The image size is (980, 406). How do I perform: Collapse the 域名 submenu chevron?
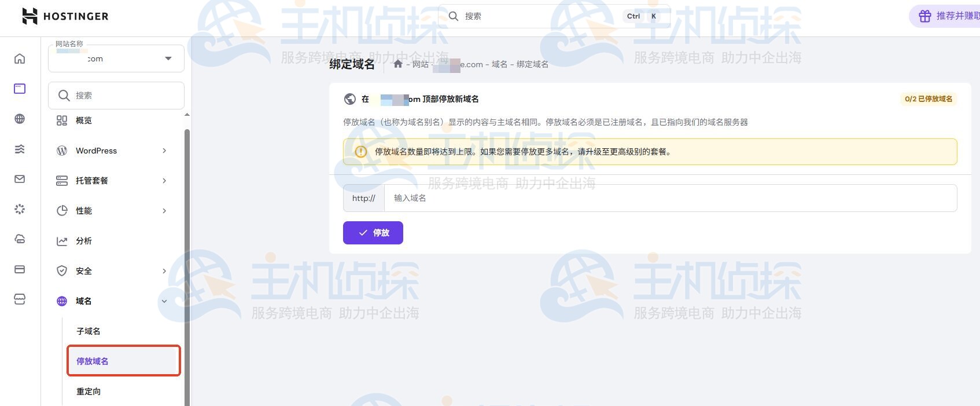click(164, 301)
